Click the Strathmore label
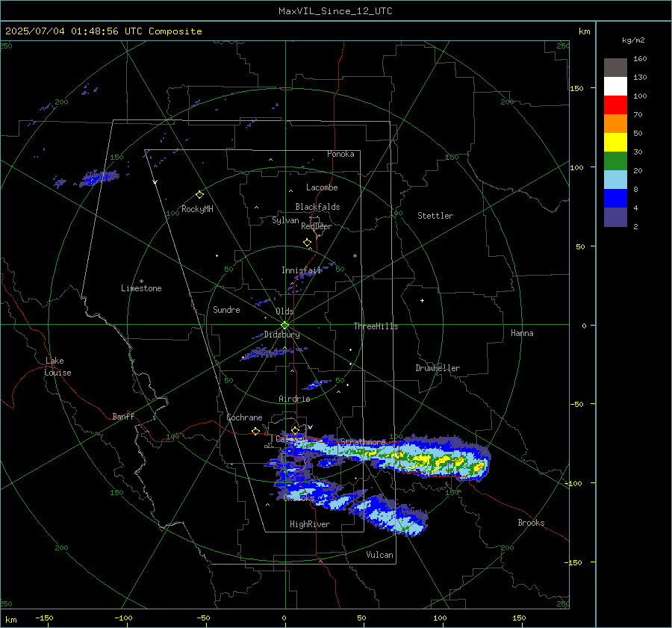 coord(363,442)
